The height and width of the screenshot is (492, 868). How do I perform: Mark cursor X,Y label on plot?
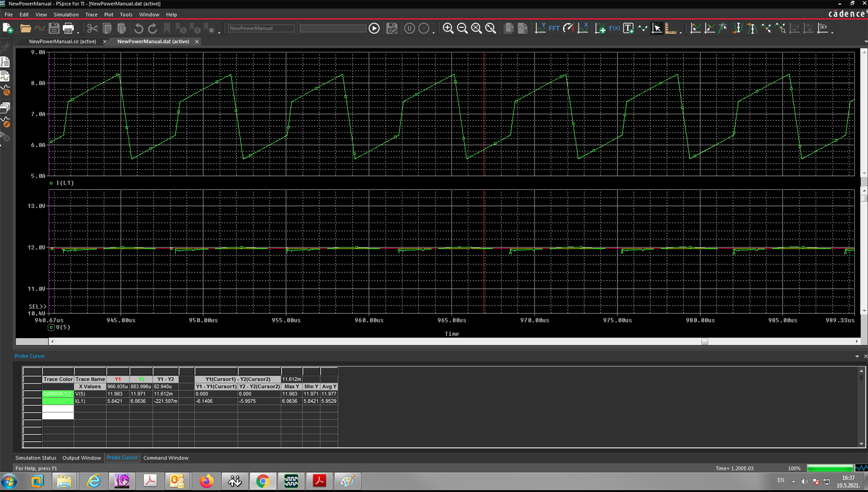(x=823, y=28)
